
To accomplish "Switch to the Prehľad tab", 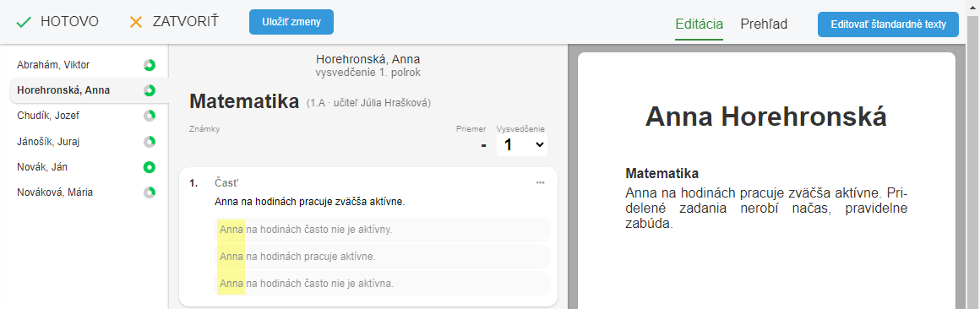I will coord(764,24).
